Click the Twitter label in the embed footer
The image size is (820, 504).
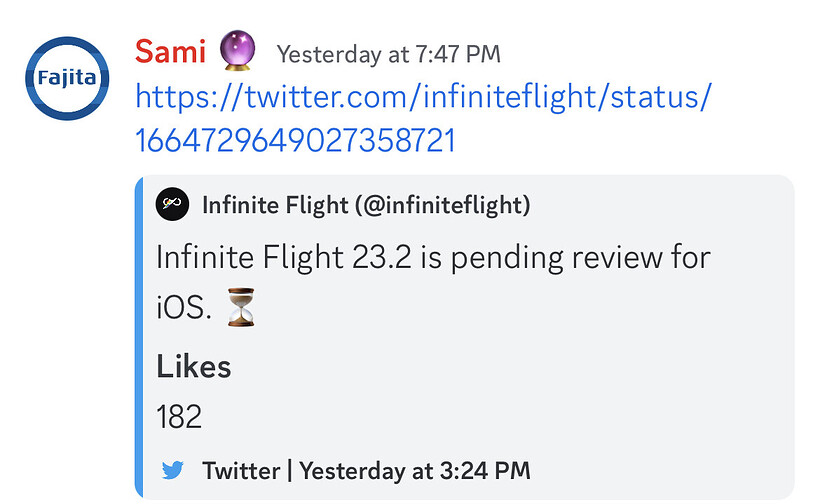[x=240, y=470]
